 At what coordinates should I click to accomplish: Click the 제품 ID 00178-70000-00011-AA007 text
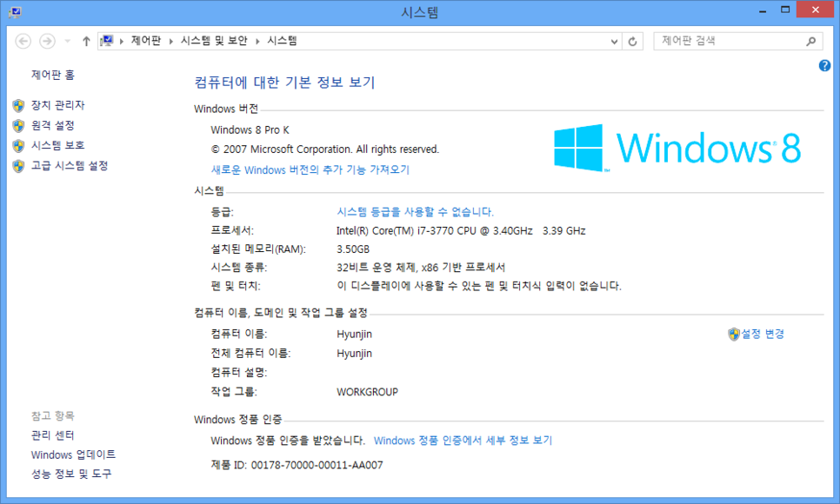click(x=297, y=465)
